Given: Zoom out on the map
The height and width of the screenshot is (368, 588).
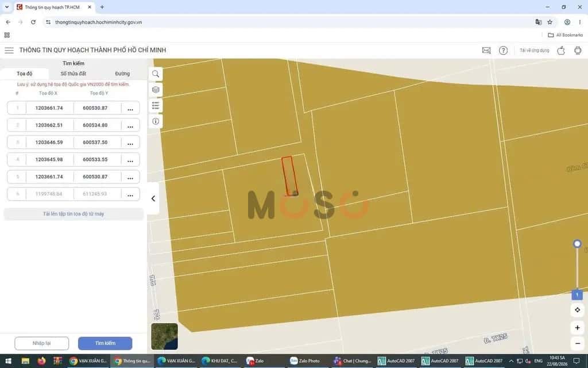Looking at the screenshot, I should point(578,343).
